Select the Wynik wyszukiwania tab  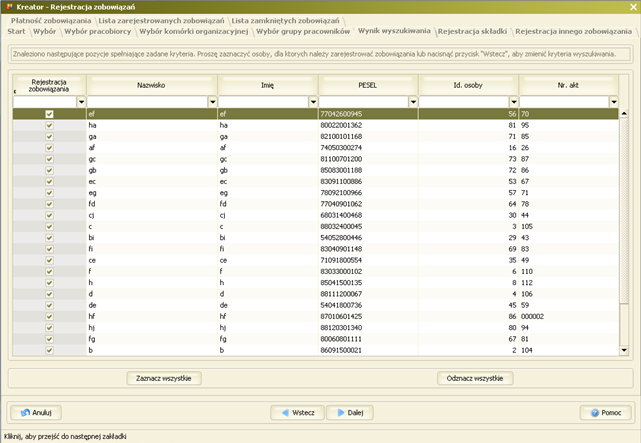click(x=394, y=31)
